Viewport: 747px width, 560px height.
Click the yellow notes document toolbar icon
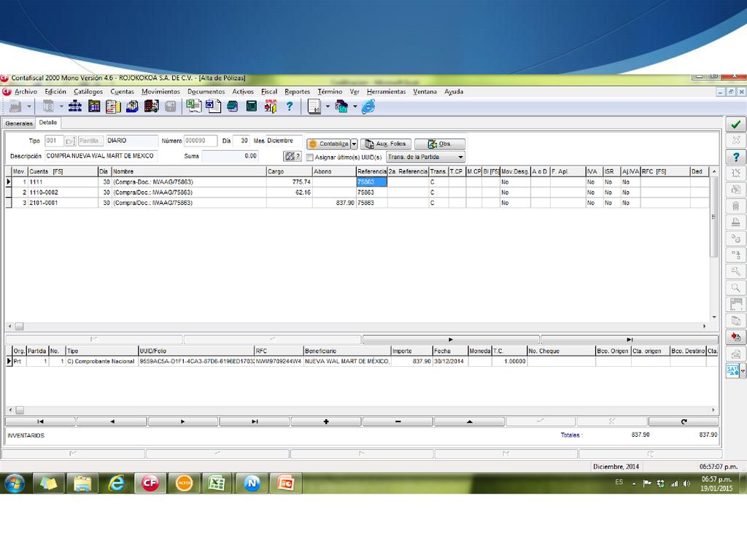click(113, 106)
